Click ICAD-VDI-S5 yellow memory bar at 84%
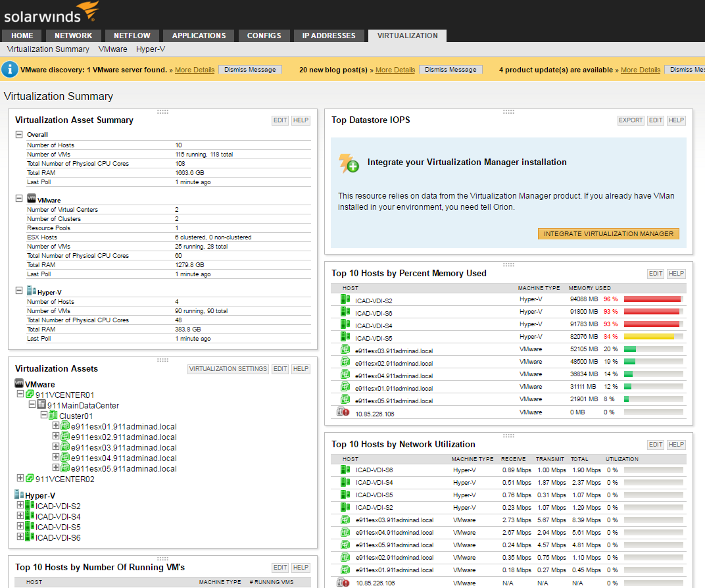 (x=653, y=336)
